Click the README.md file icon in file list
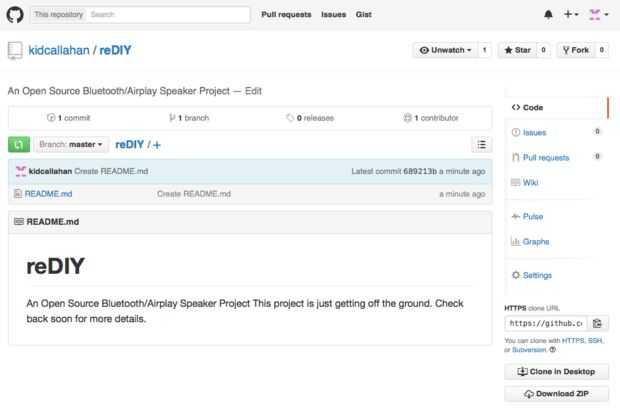 click(18, 194)
